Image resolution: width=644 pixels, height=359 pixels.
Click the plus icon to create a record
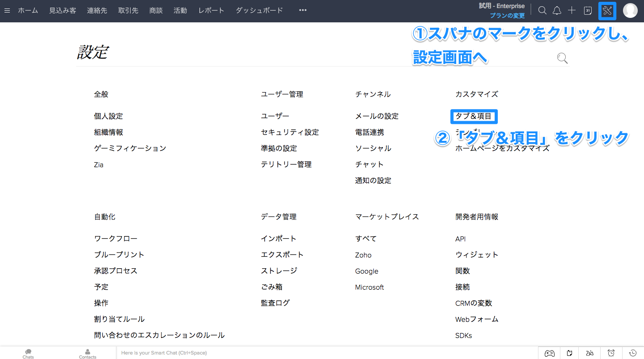572,11
